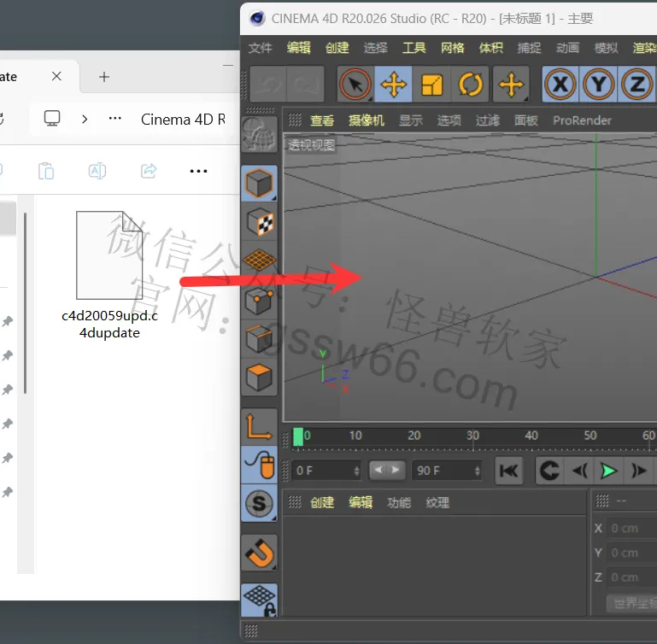657x644 pixels.
Task: Open the viewport 面板 menu
Action: pyautogui.click(x=526, y=120)
